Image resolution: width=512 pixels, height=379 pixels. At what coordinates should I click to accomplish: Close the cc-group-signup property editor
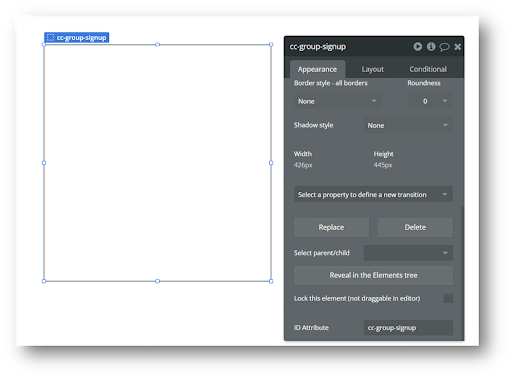point(458,47)
